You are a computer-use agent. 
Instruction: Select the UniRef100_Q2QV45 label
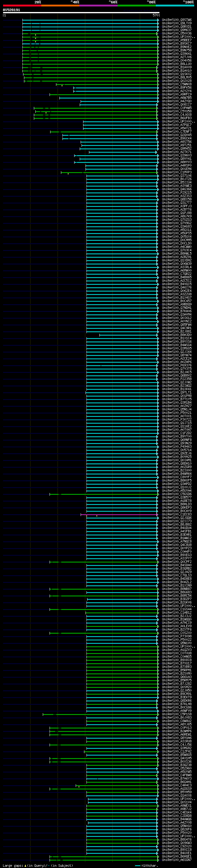177,135
